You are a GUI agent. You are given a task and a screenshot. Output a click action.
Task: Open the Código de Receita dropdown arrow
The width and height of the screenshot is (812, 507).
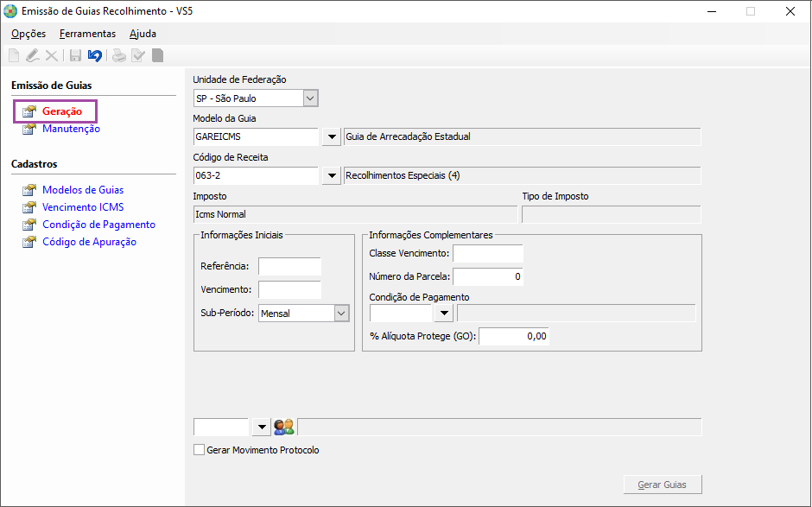[x=332, y=175]
